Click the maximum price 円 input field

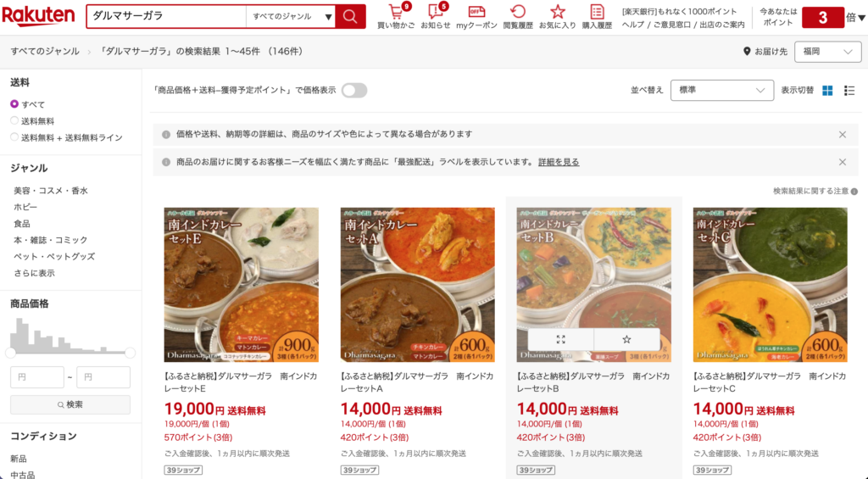(x=103, y=377)
